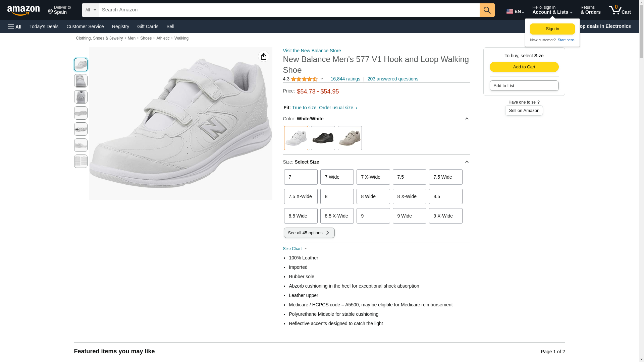Choose size 8 X-Wide option
Screen dimensions: 644x362
(409, 196)
